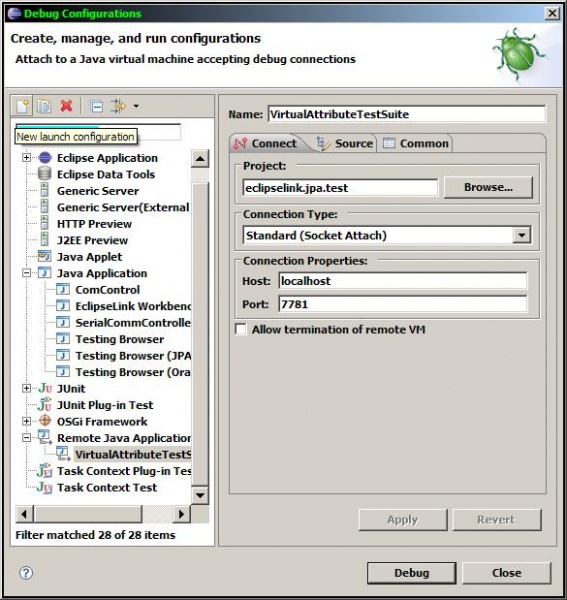Click the horizontal scroll right arrow
The image size is (567, 600).
click(x=181, y=514)
